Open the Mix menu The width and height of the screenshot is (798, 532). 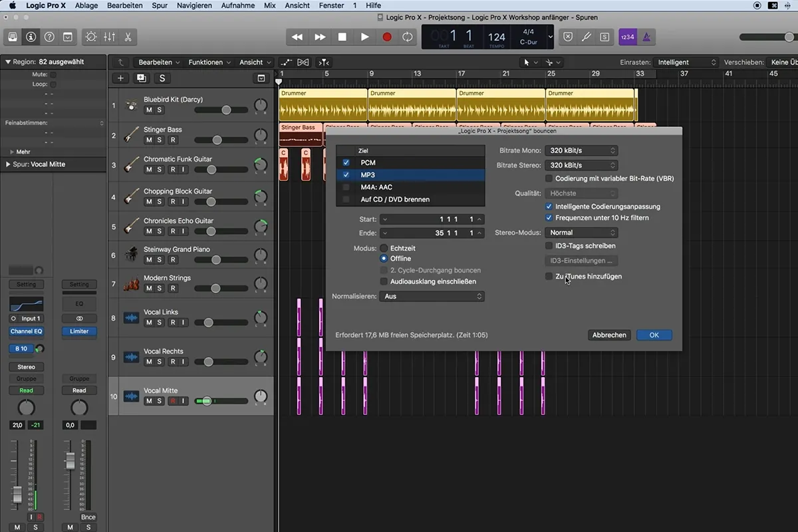click(x=269, y=5)
